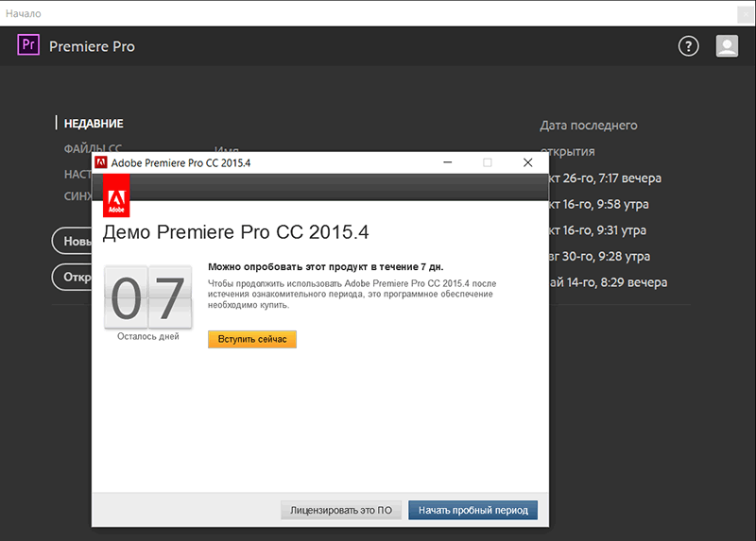This screenshot has height=541, width=756.
Task: Start trial with 'Начать пробный период'
Action: click(x=473, y=510)
